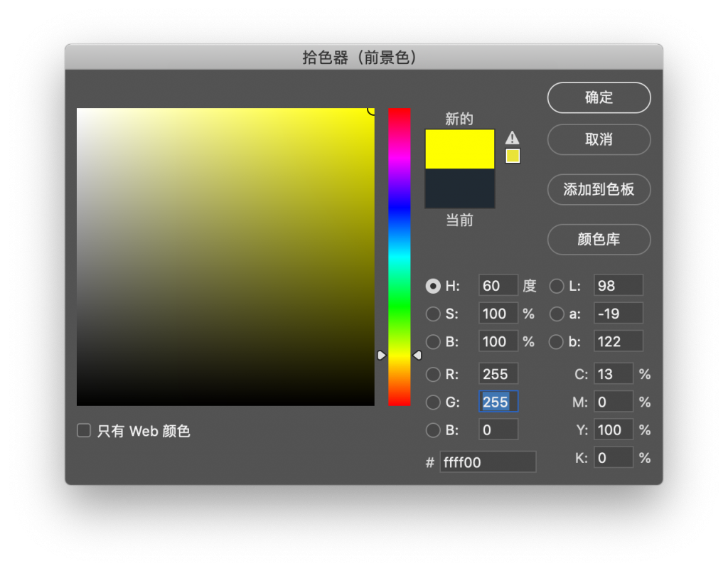The height and width of the screenshot is (571, 728).
Task: Click the 添加到色板 button
Action: tap(599, 190)
